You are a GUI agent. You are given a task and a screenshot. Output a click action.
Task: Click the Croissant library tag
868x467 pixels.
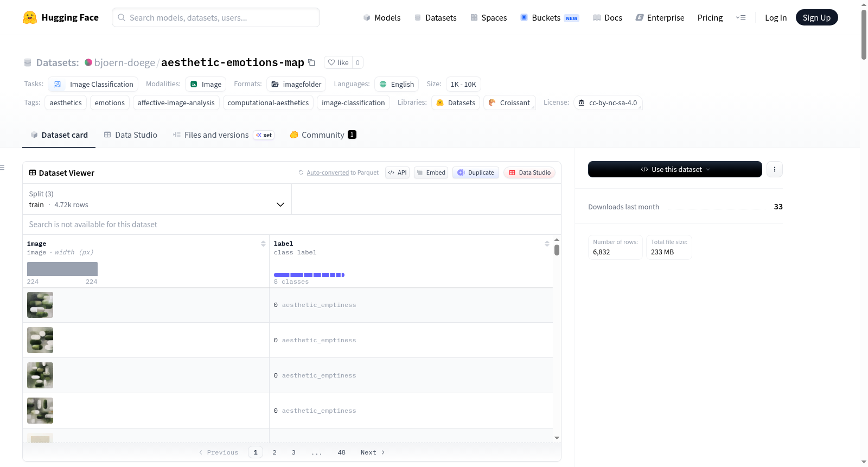pyautogui.click(x=509, y=103)
